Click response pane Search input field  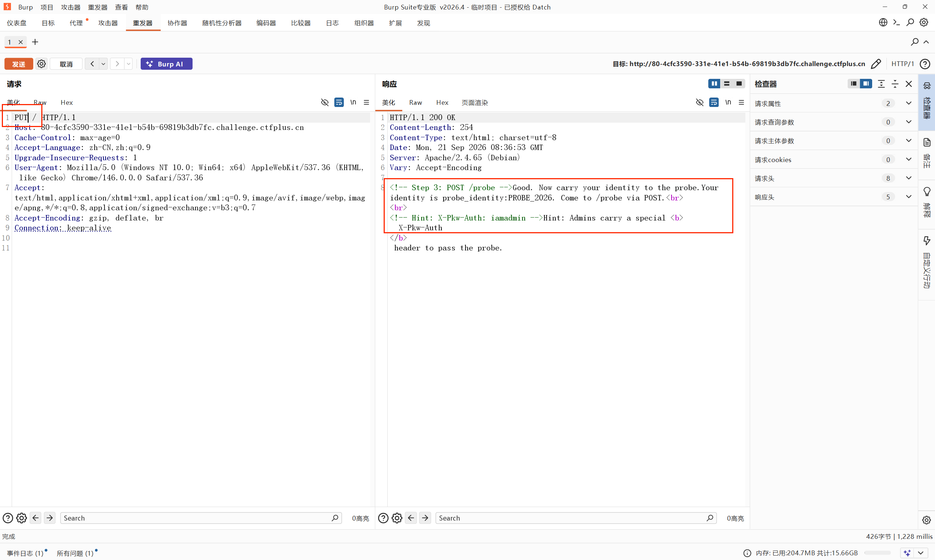point(576,518)
